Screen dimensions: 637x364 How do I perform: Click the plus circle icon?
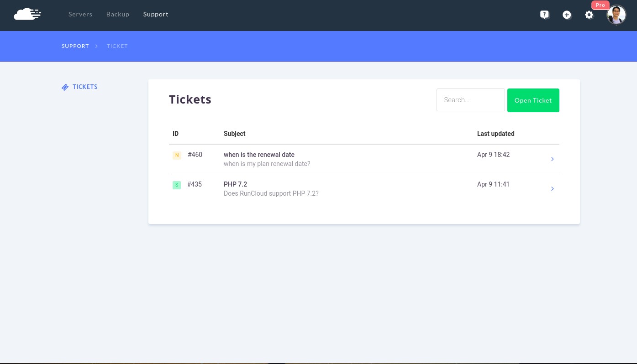tap(567, 15)
